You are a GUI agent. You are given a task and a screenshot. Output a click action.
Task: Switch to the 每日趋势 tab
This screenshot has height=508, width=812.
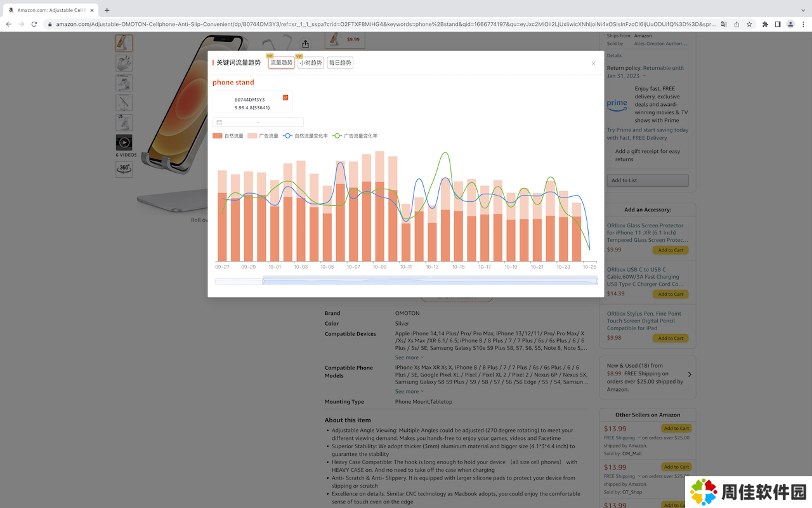(340, 63)
